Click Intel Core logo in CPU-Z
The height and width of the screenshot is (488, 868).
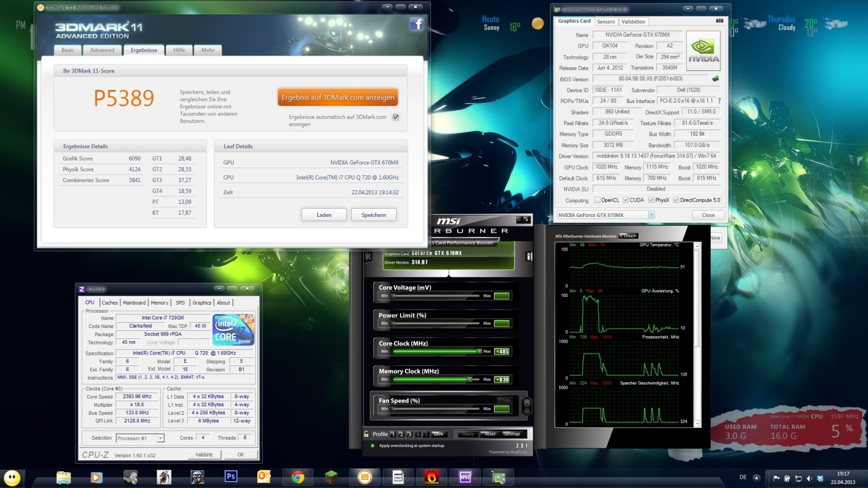click(x=233, y=329)
